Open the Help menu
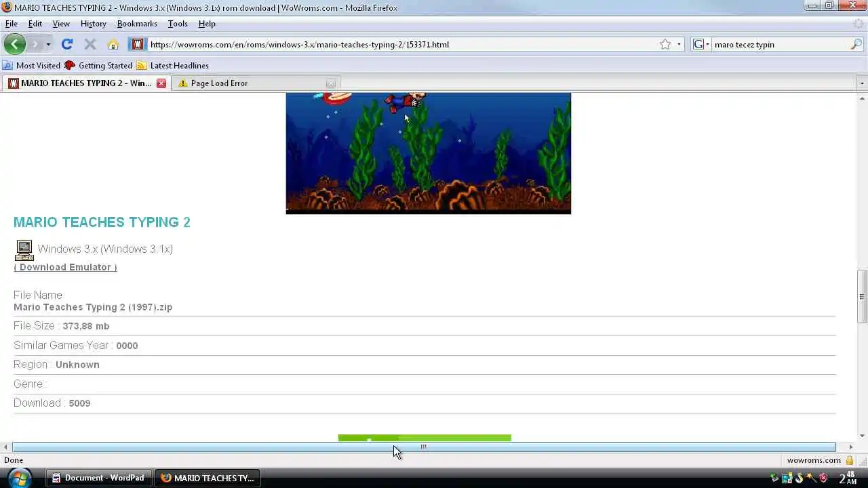868x488 pixels. click(207, 23)
